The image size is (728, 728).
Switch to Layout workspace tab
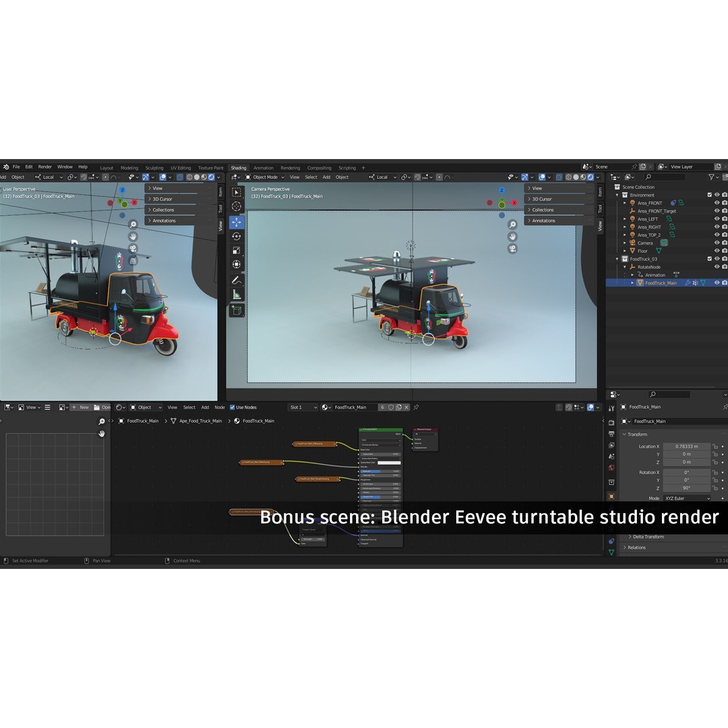107,168
